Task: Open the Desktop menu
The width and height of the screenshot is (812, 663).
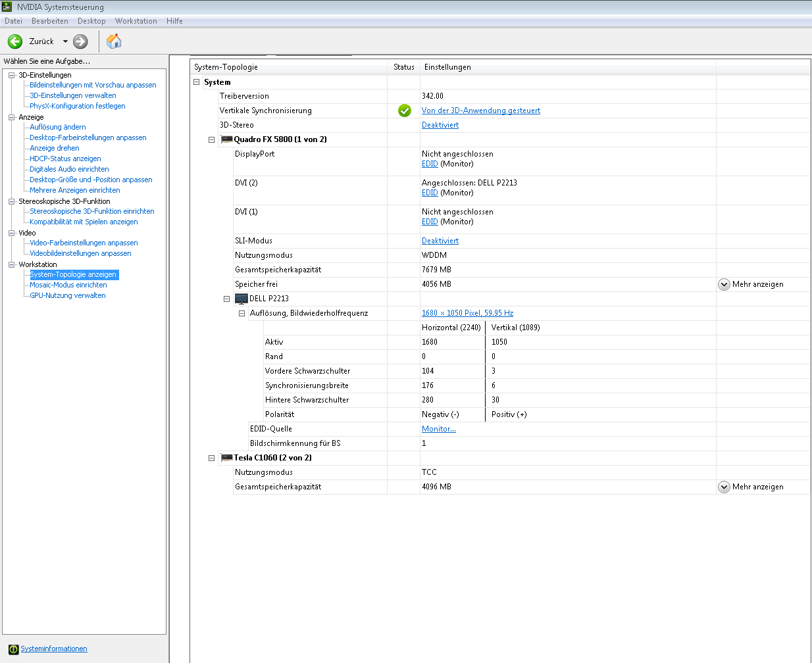Action: (91, 21)
